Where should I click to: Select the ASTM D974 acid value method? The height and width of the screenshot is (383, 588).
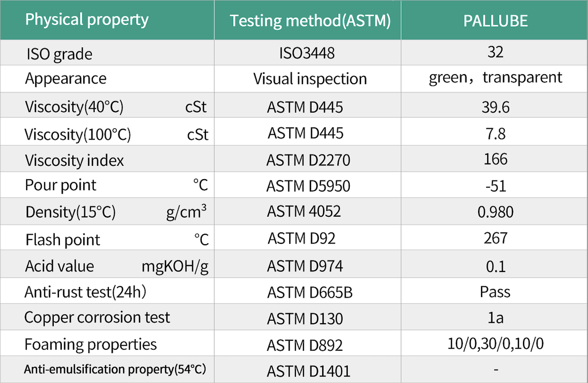[304, 266]
